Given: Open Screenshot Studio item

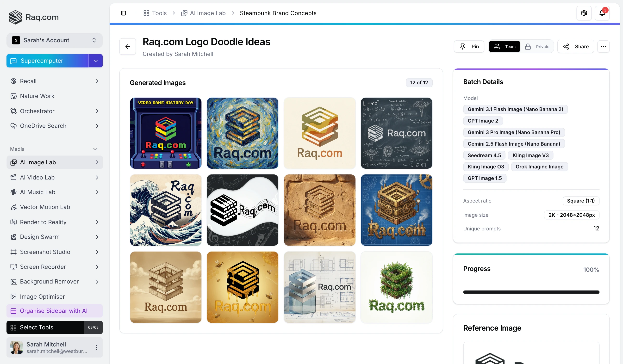Looking at the screenshot, I should pyautogui.click(x=54, y=252).
